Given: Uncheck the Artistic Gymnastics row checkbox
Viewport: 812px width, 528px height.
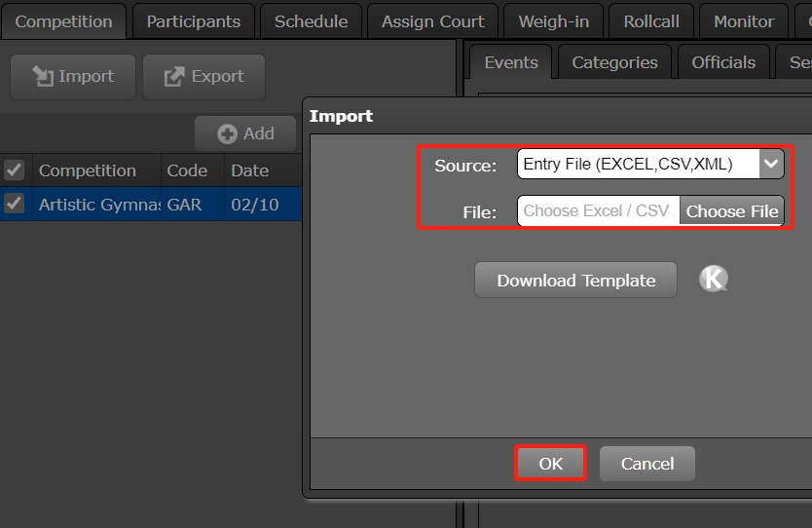Looking at the screenshot, I should 14,205.
